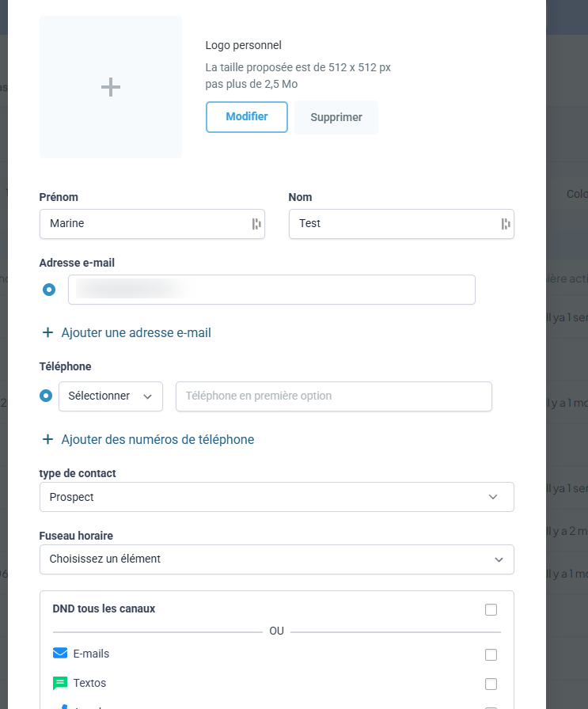
Task: Click the Supprimer logo button
Action: tap(336, 118)
